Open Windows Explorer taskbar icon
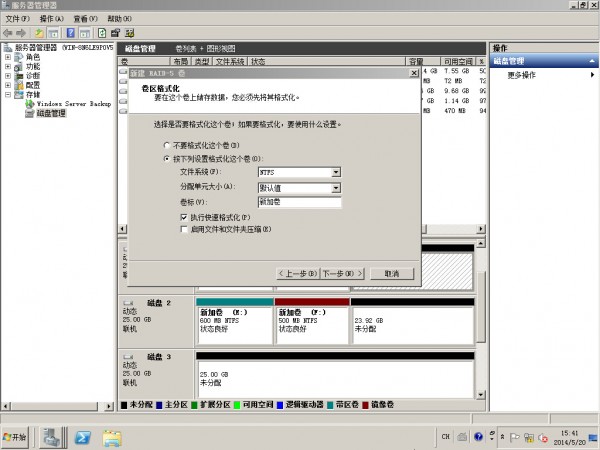 pos(113,437)
